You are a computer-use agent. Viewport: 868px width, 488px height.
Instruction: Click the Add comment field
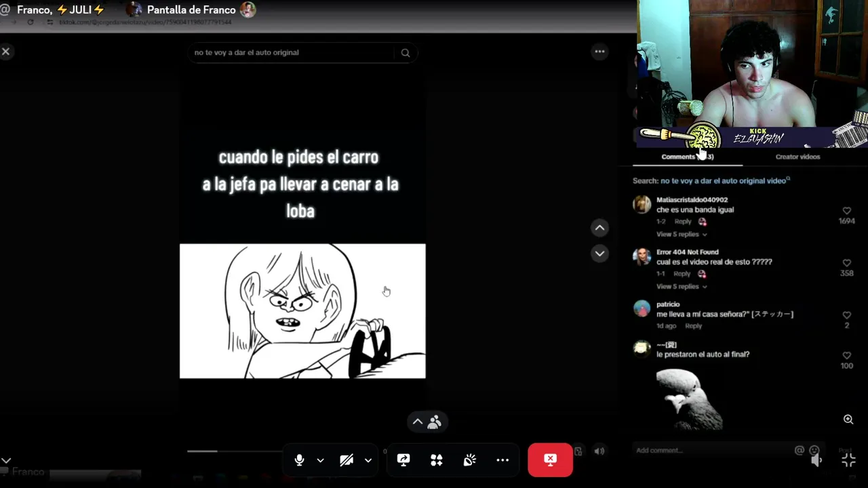(712, 450)
